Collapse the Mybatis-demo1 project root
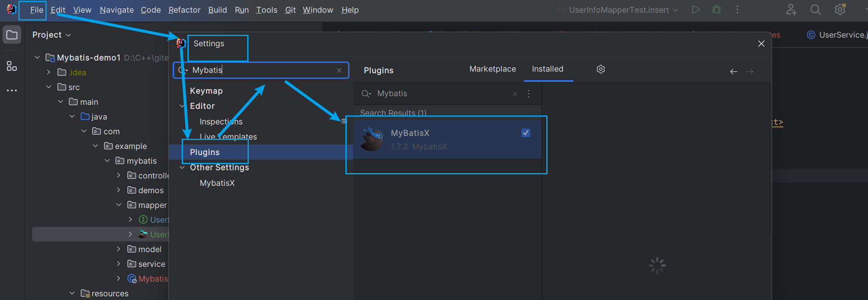Image resolution: width=868 pixels, height=300 pixels. coord(37,57)
